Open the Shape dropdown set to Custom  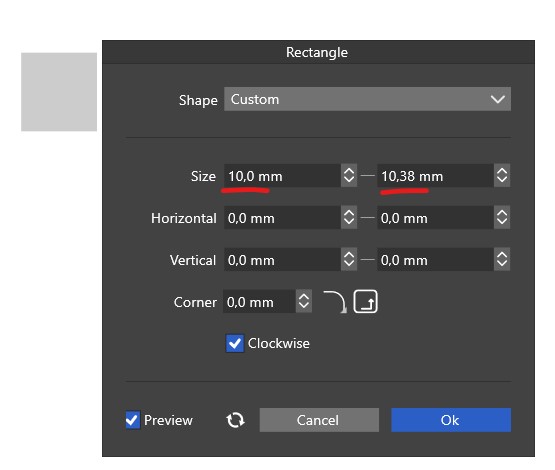click(x=367, y=99)
